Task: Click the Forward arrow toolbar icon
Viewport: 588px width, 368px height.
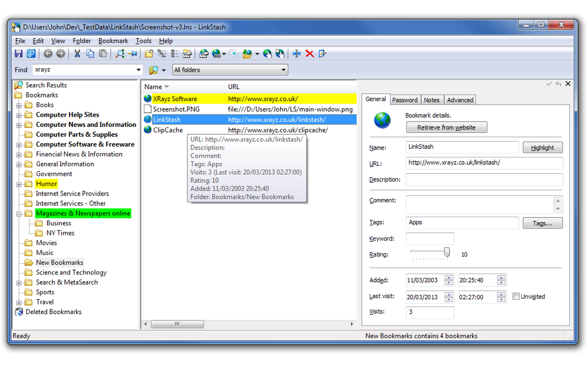Action: click(60, 54)
